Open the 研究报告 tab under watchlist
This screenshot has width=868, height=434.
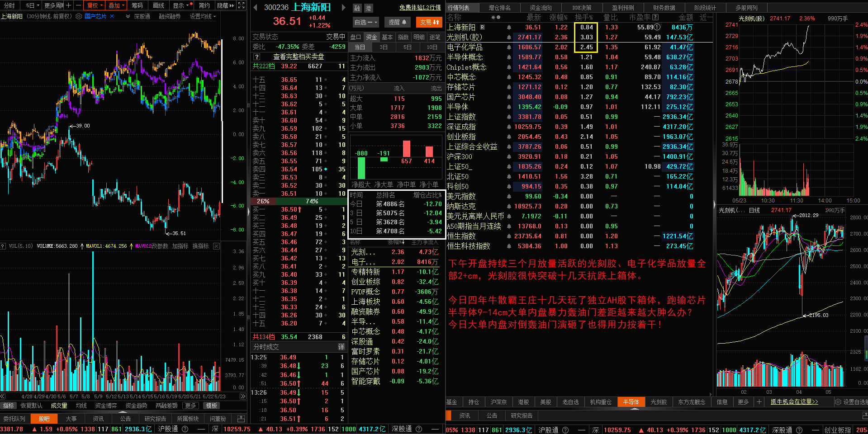click(522, 415)
